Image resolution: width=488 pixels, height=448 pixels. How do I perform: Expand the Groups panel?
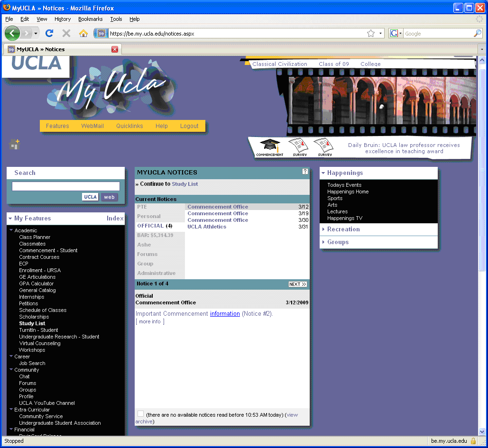point(338,242)
